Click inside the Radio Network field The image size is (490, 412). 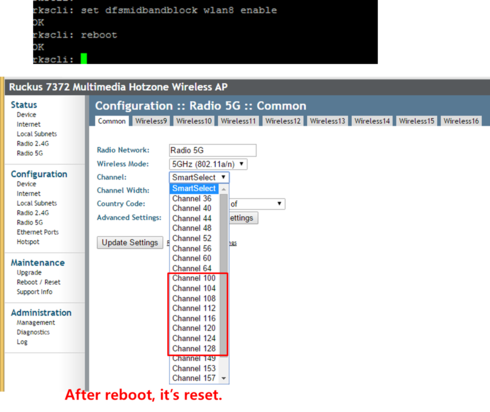point(213,150)
